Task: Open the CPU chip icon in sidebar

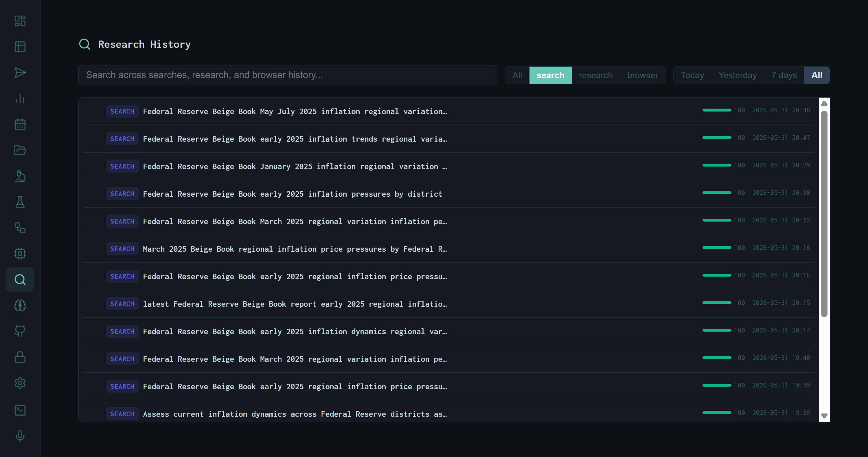Action: 20,254
